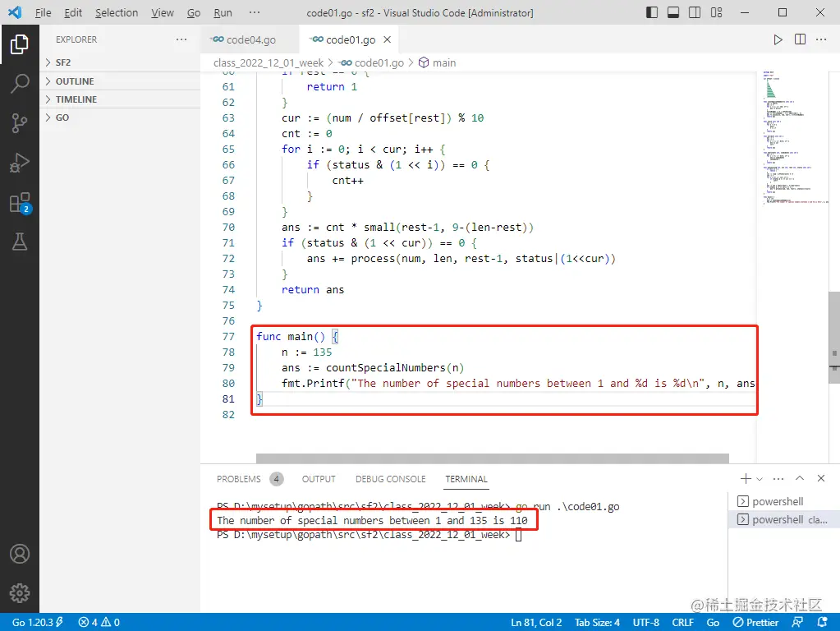Expand the TIMELINE section
840x631 pixels.
point(120,99)
